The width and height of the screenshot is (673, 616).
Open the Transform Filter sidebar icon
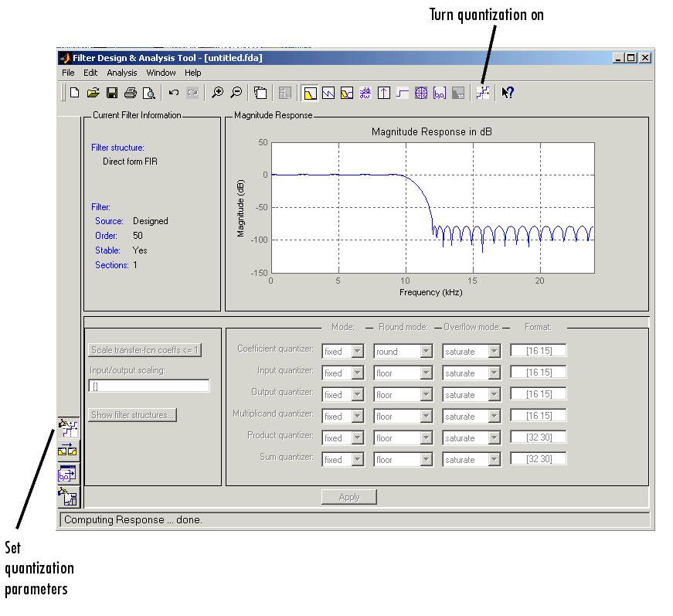pos(67,451)
